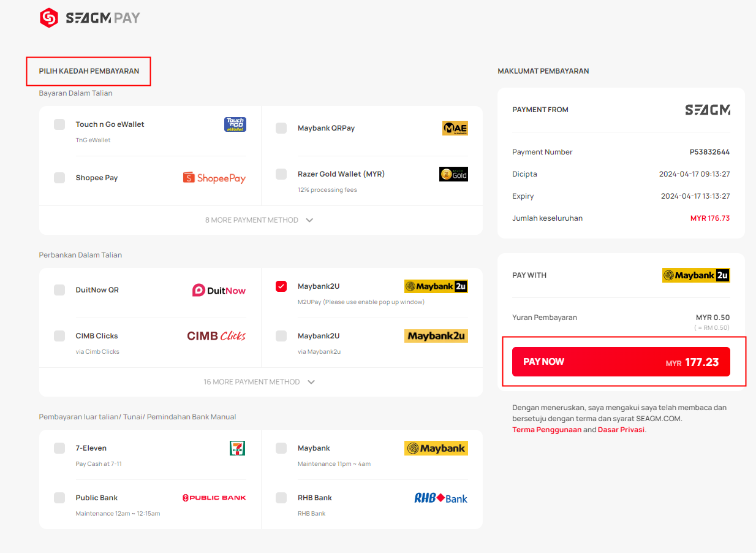Click the Maybank logo in the Maintenance 11pm row

(x=436, y=448)
